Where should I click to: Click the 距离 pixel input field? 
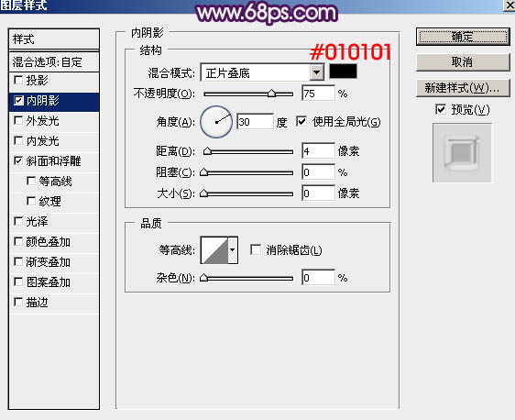(x=318, y=151)
